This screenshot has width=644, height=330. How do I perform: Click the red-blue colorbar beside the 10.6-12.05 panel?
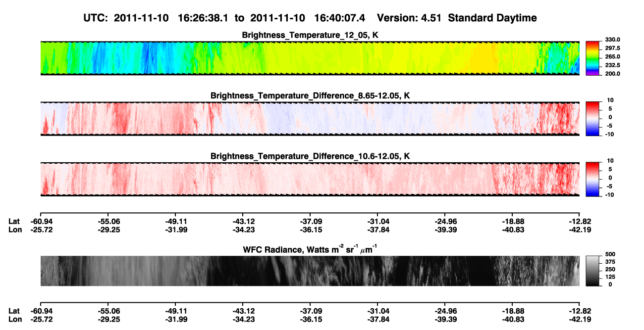coord(592,179)
